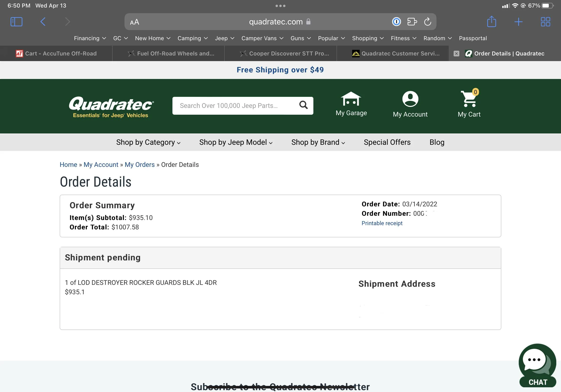The height and width of the screenshot is (392, 561).
Task: Expand the Random bookmarks folder
Action: click(438, 38)
